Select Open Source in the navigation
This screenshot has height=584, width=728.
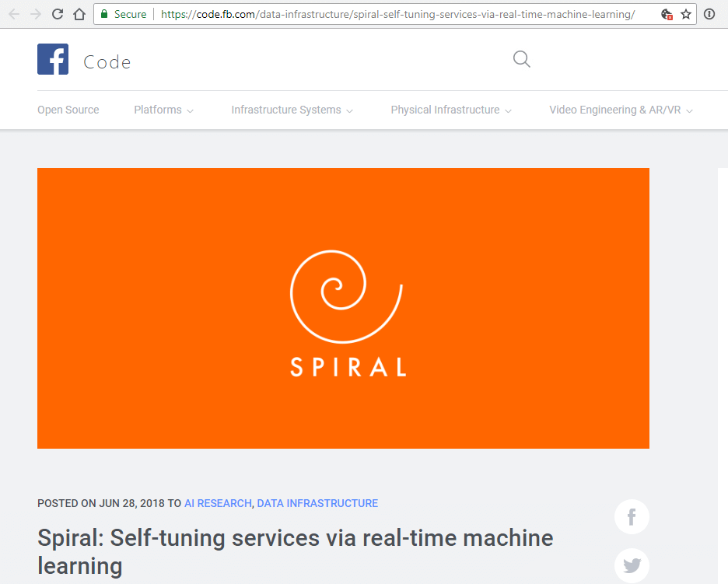[68, 110]
